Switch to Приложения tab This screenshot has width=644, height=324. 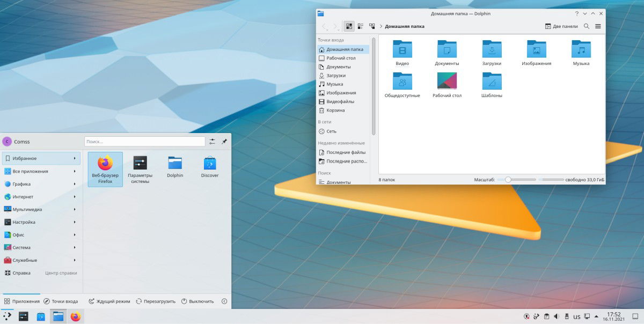(x=21, y=301)
